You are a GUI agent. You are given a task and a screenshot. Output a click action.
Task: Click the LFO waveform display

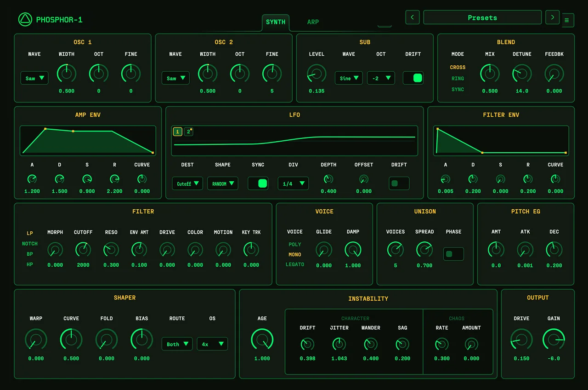[x=294, y=141]
